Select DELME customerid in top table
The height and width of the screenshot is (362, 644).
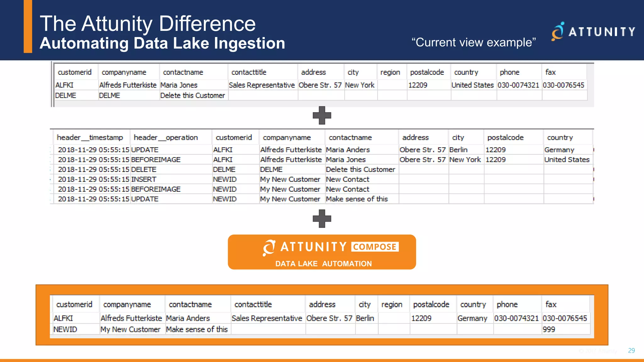[x=66, y=96]
